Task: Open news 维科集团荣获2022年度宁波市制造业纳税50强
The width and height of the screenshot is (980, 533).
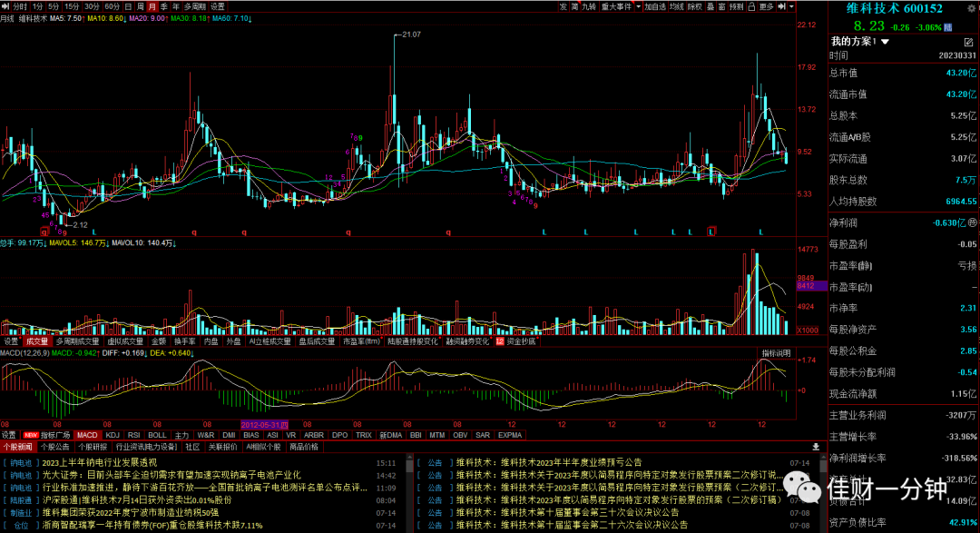Action: 131,513
